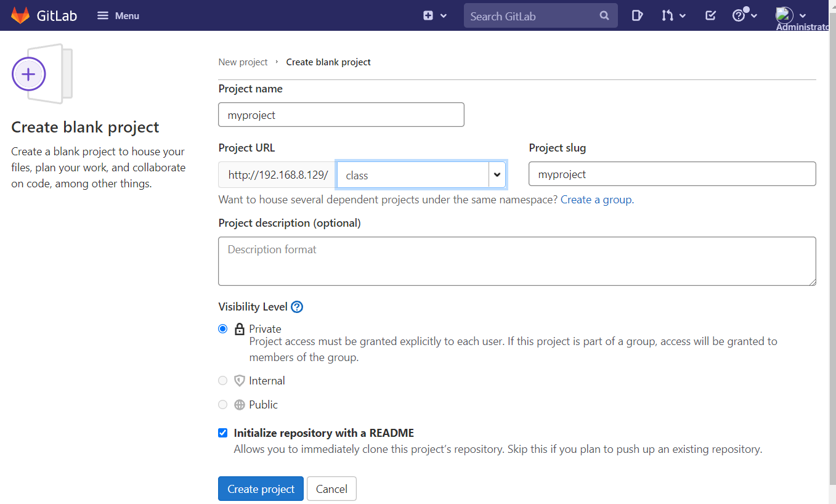Click the Private lock icon

tap(240, 329)
